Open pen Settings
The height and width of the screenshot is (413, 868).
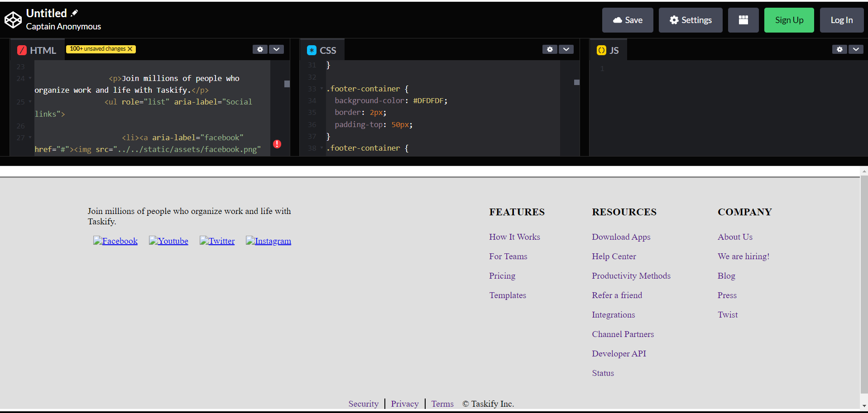click(x=691, y=20)
